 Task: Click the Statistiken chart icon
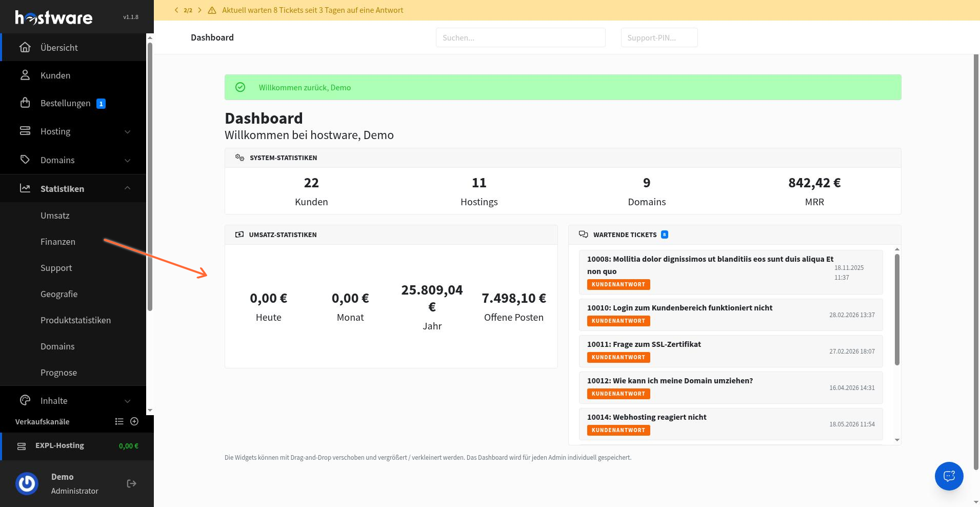[x=25, y=188]
